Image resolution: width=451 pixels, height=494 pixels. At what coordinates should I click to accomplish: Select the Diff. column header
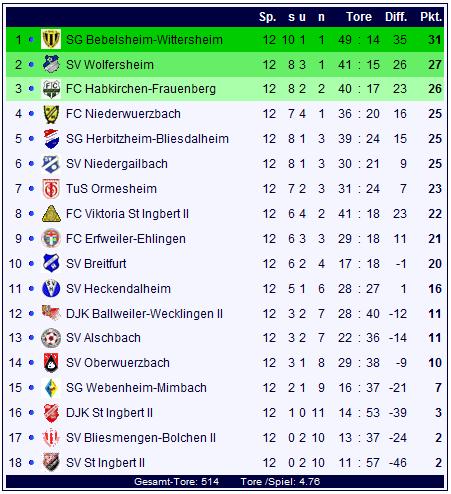pyautogui.click(x=396, y=17)
